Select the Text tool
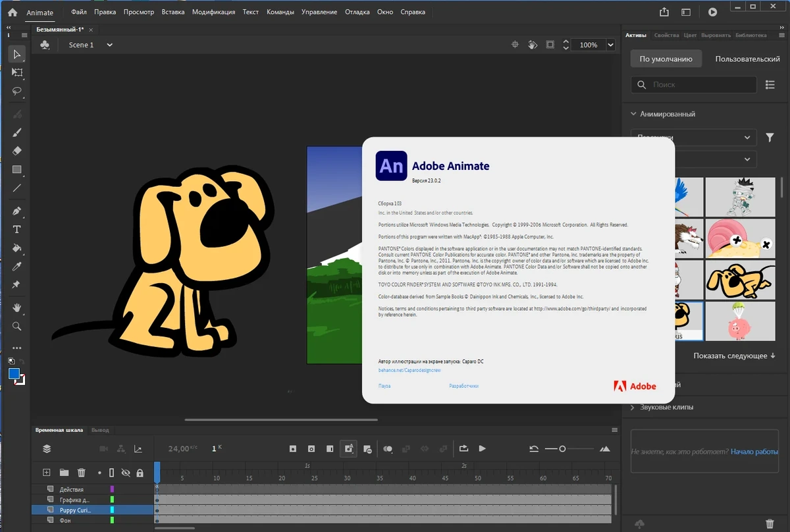This screenshot has width=790, height=532. (x=17, y=229)
